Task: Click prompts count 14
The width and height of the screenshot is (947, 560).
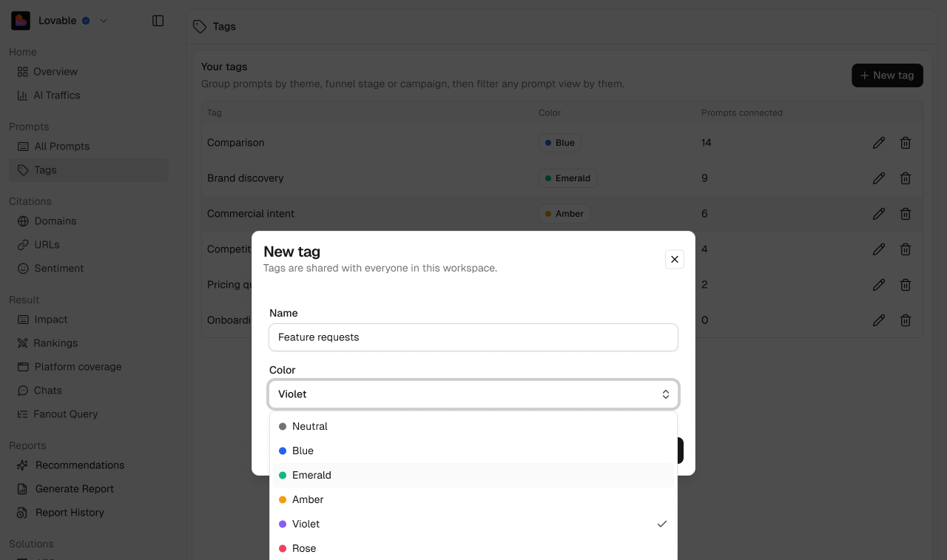Action: (x=707, y=143)
